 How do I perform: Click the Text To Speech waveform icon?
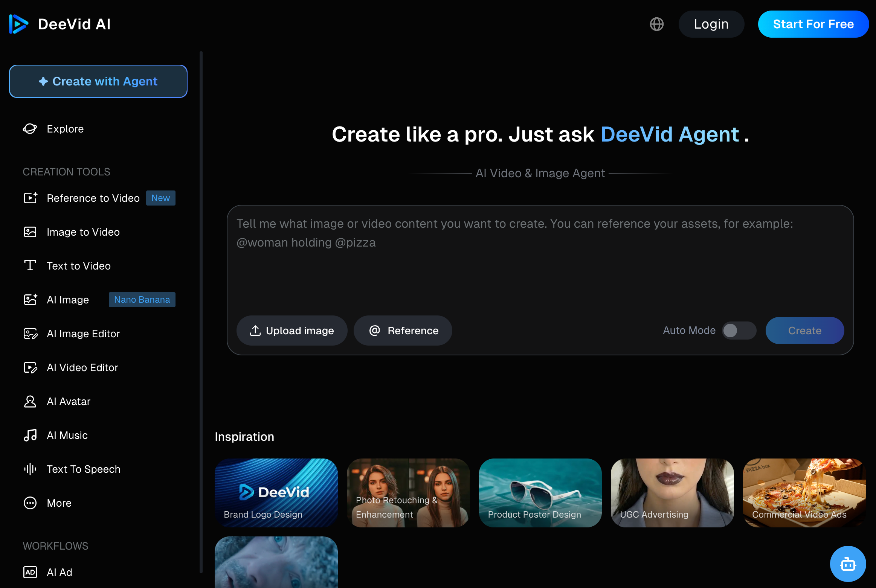point(30,469)
